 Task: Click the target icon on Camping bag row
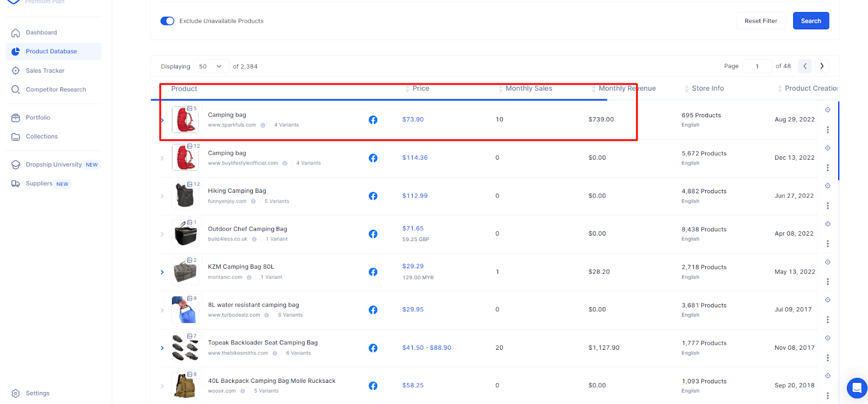pos(827,110)
